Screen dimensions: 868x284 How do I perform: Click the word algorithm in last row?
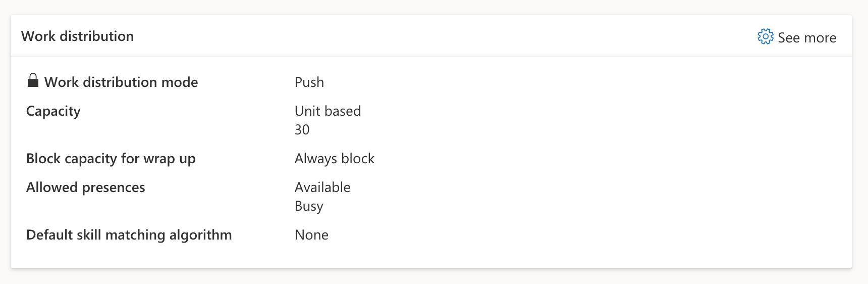200,235
